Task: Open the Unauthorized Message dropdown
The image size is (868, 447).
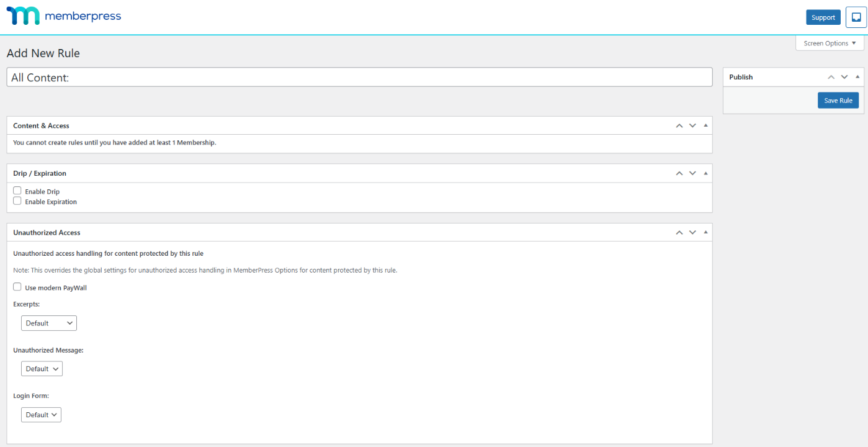Action: [42, 369]
